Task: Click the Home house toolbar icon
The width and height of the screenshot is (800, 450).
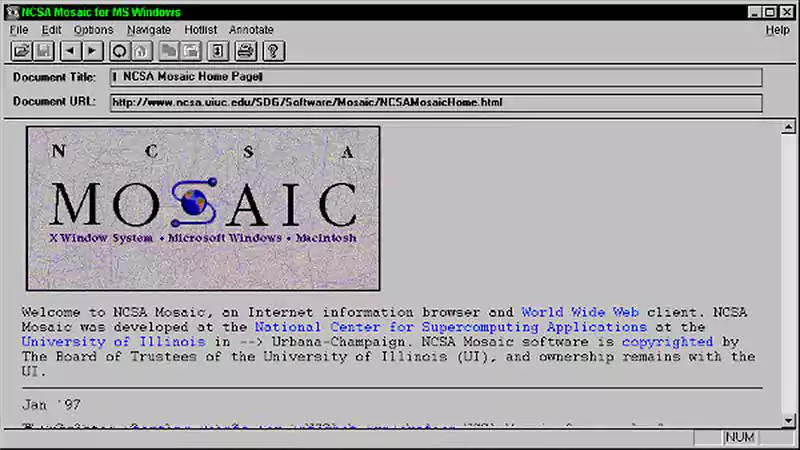Action: point(141,51)
